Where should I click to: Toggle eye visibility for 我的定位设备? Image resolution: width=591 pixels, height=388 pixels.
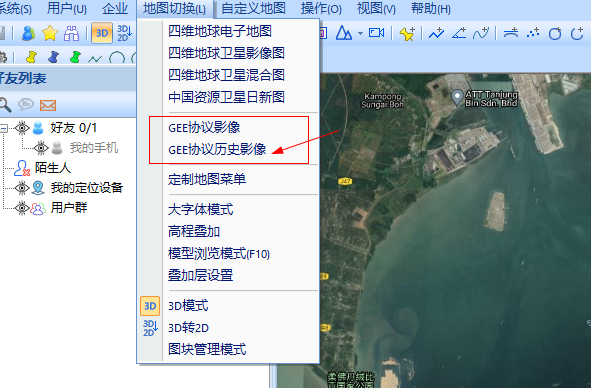pyautogui.click(x=22, y=187)
